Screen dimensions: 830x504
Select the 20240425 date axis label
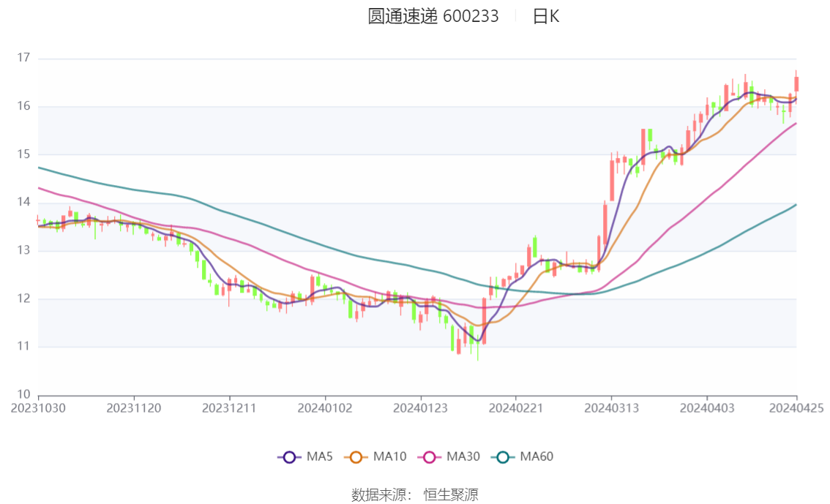click(x=796, y=407)
